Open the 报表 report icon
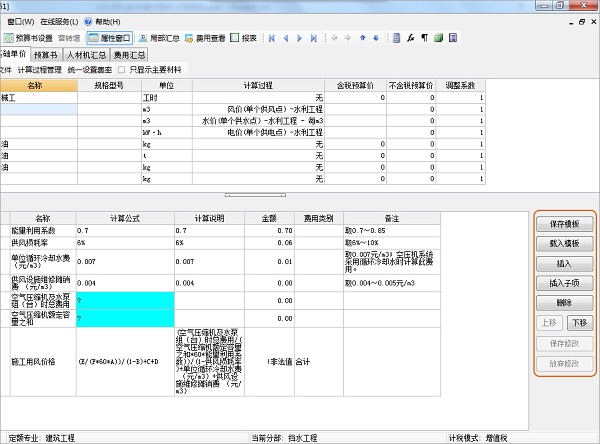 tap(242, 38)
